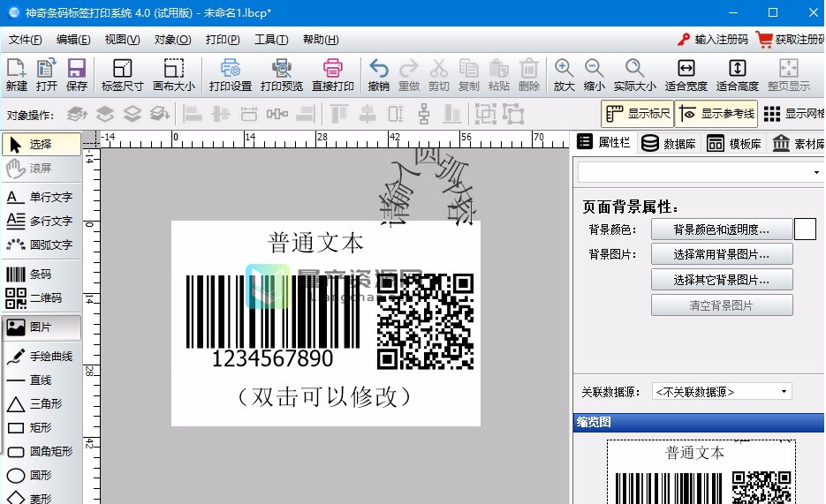826x504 pixels.
Task: Select the 直线 line tool
Action: [42, 380]
